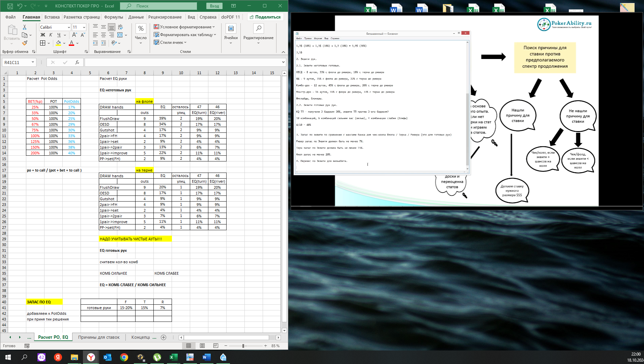
Task: Align text left
Action: tap(95, 35)
